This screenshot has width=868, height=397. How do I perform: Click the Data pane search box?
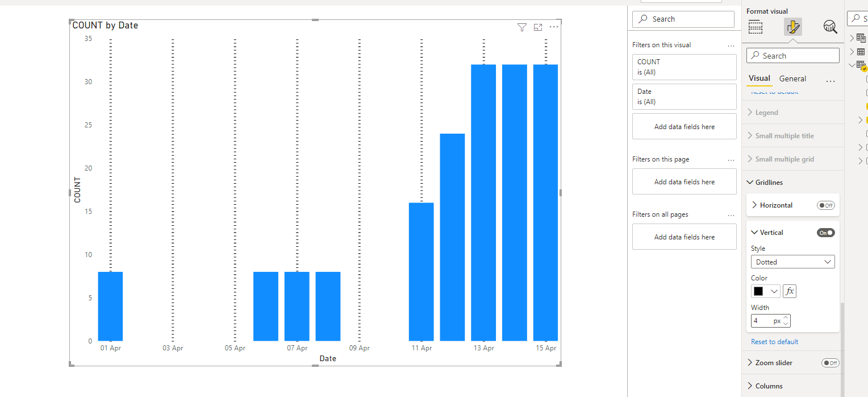pos(858,19)
